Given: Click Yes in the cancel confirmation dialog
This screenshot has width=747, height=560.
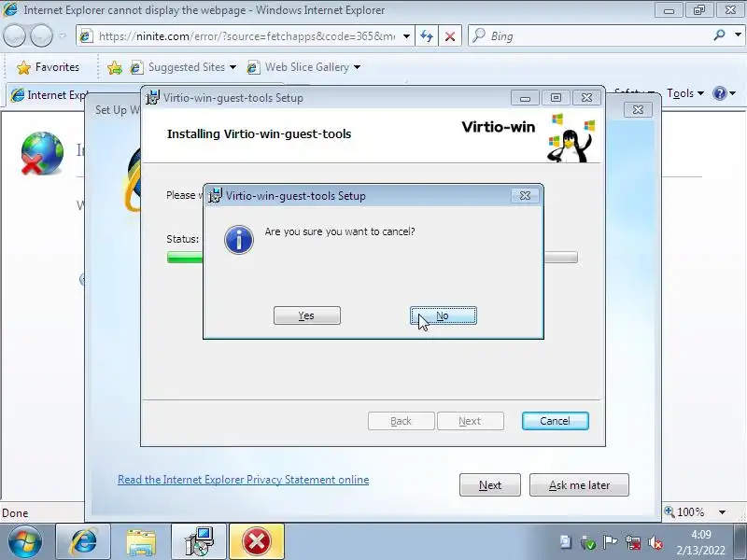Looking at the screenshot, I should 307,315.
